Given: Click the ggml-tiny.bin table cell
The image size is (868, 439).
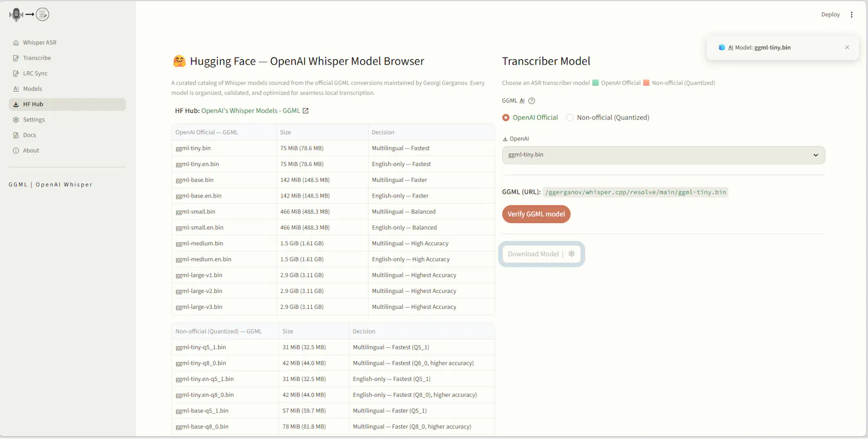Looking at the screenshot, I should [x=224, y=148].
